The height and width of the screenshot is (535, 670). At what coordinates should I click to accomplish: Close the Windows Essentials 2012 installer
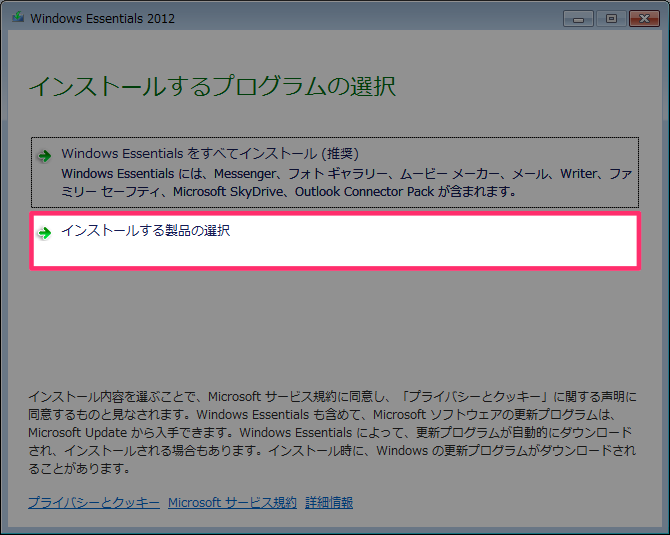pos(644,19)
